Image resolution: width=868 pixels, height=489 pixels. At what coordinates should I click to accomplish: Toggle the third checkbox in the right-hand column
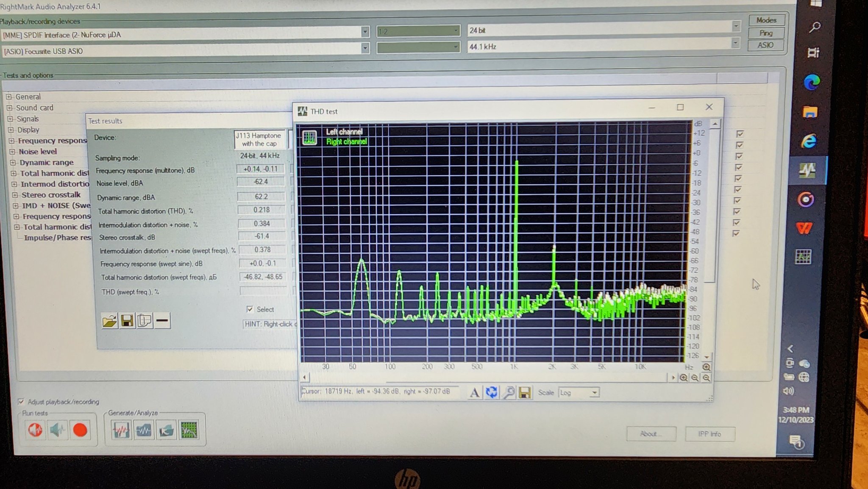[x=739, y=156]
